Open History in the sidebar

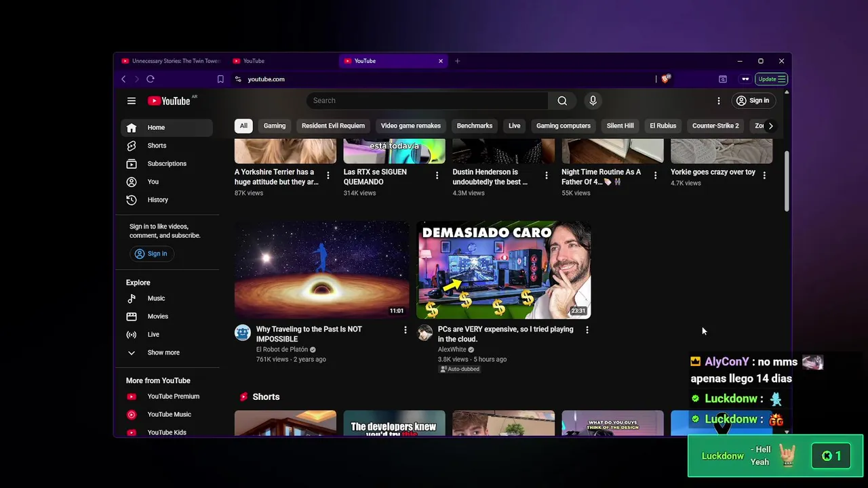(x=167, y=200)
